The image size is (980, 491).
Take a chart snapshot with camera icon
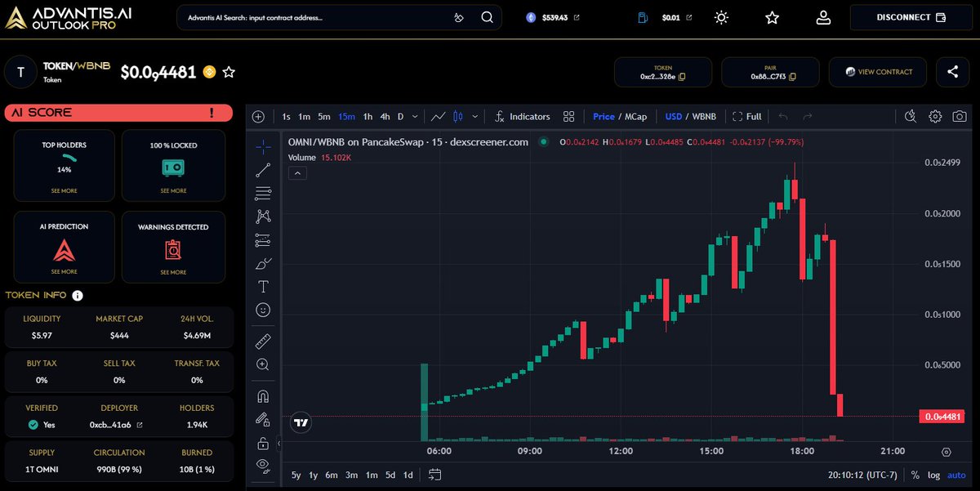959,117
